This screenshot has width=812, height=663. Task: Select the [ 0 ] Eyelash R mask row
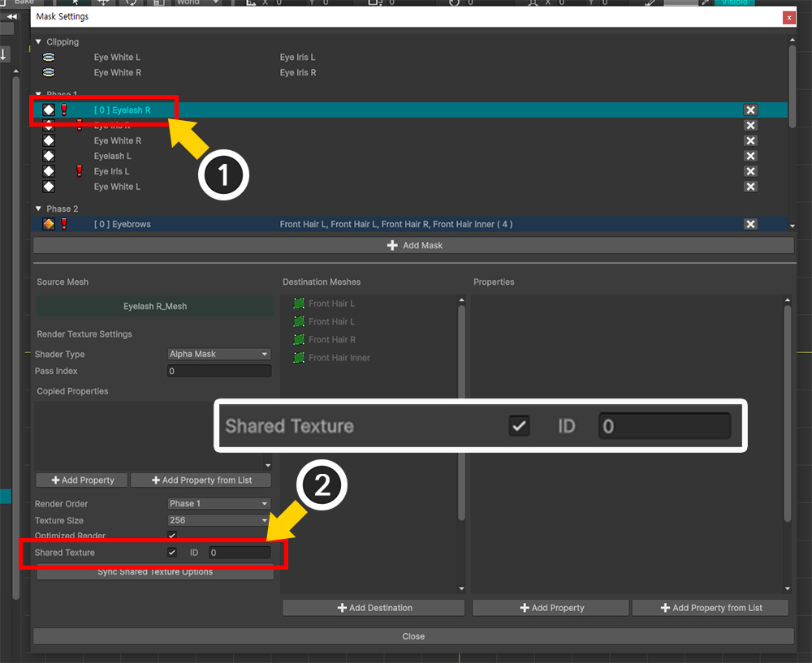(x=409, y=110)
